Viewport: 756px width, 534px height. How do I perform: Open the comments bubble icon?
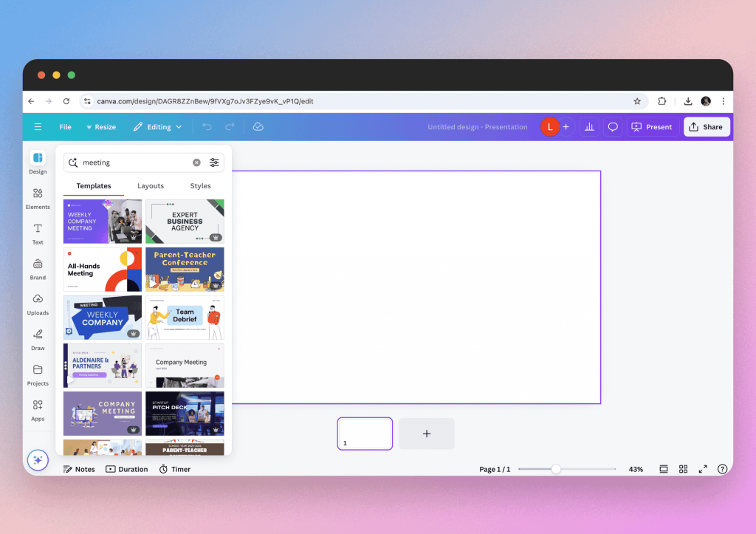(613, 127)
